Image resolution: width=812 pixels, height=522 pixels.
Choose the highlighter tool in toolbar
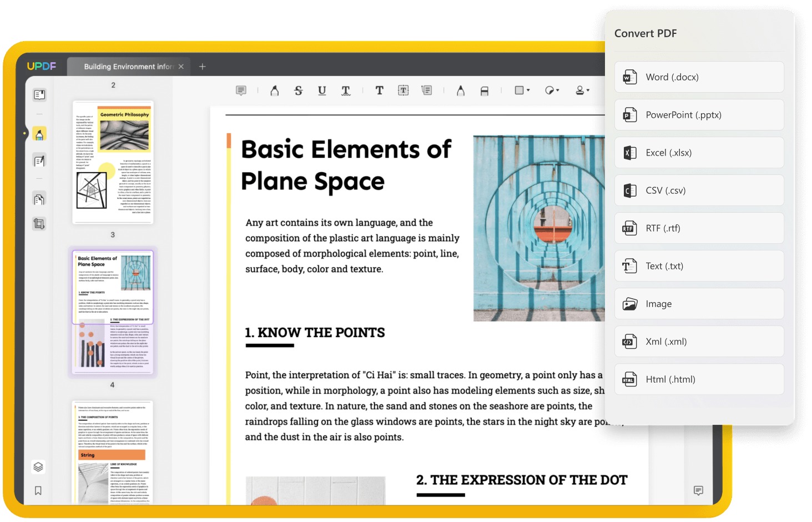click(274, 91)
